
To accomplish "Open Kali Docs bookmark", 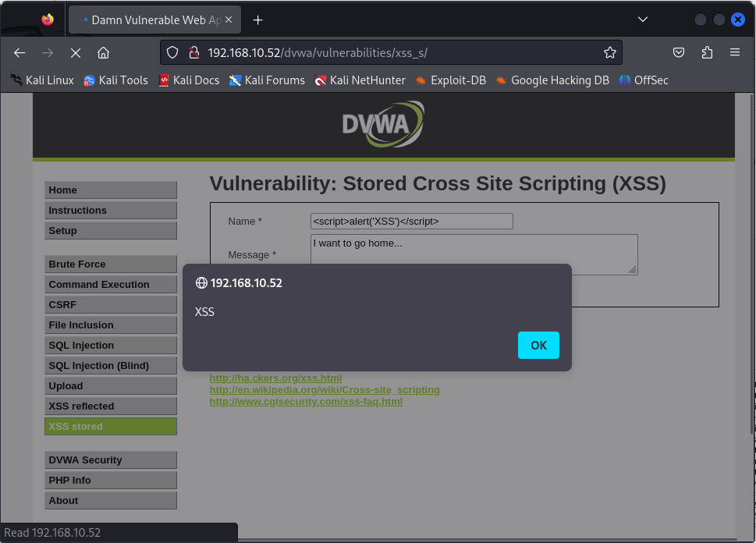I will [189, 80].
